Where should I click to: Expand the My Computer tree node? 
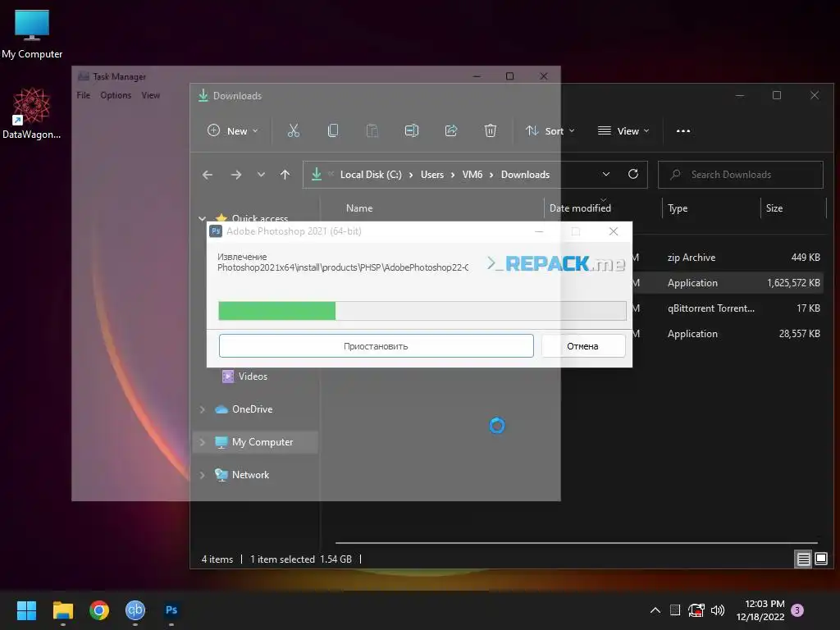(203, 442)
